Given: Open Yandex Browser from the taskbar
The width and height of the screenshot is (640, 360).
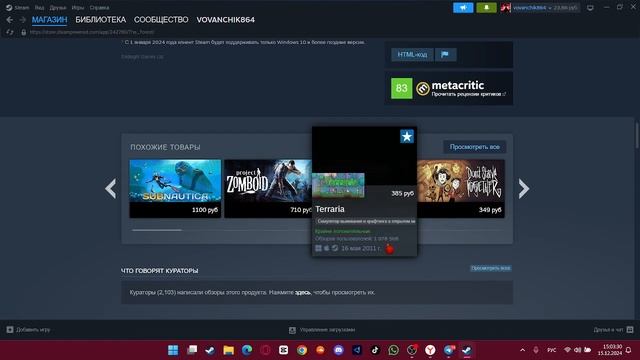Looking at the screenshot, I should click(430, 350).
